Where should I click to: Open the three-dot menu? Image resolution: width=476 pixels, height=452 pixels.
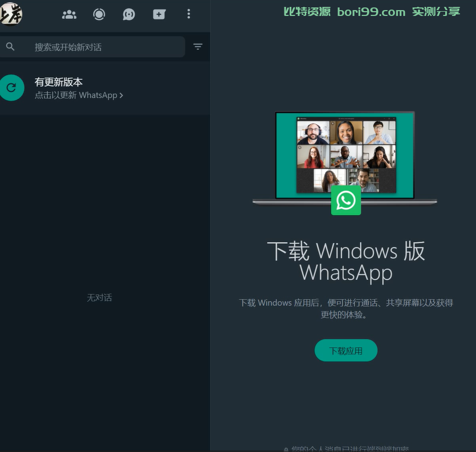coord(189,14)
